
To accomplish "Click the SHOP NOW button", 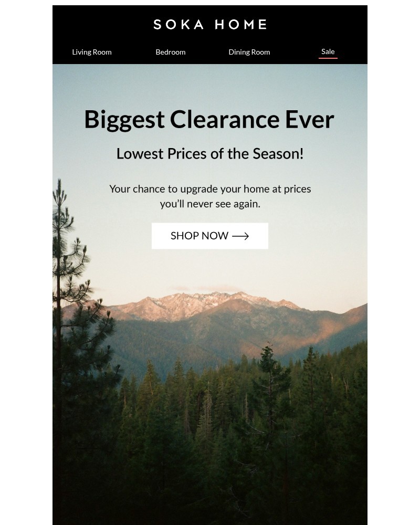I will [210, 236].
